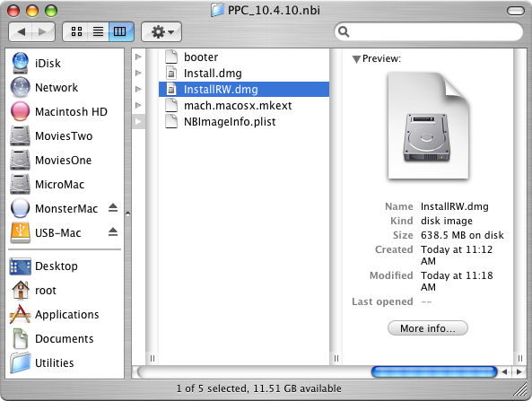Select the mach.macosx.mkext file

(x=244, y=106)
